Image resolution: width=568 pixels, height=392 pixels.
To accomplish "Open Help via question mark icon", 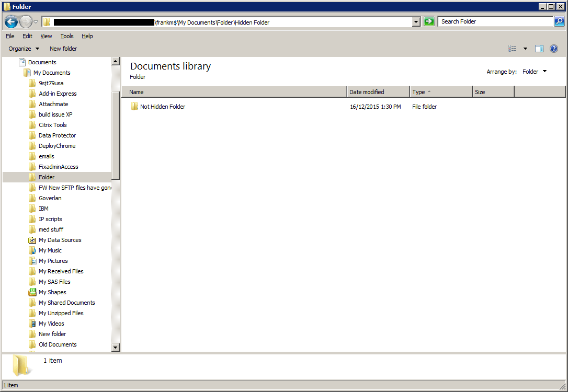I will 554,49.
